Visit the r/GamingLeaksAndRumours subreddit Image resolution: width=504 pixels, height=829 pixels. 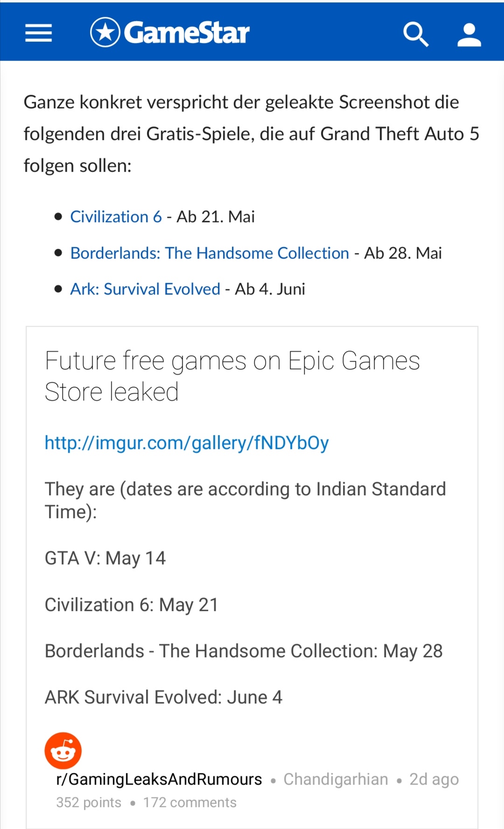point(159,779)
